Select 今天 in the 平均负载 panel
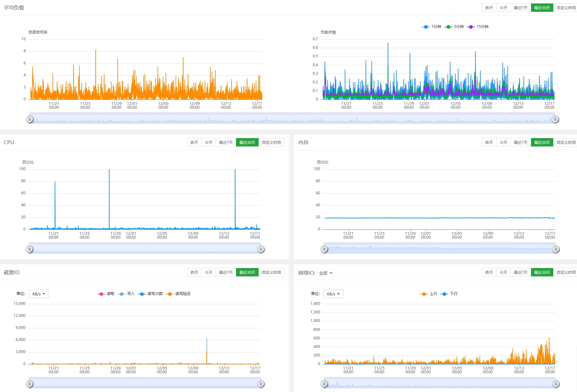 pos(503,8)
